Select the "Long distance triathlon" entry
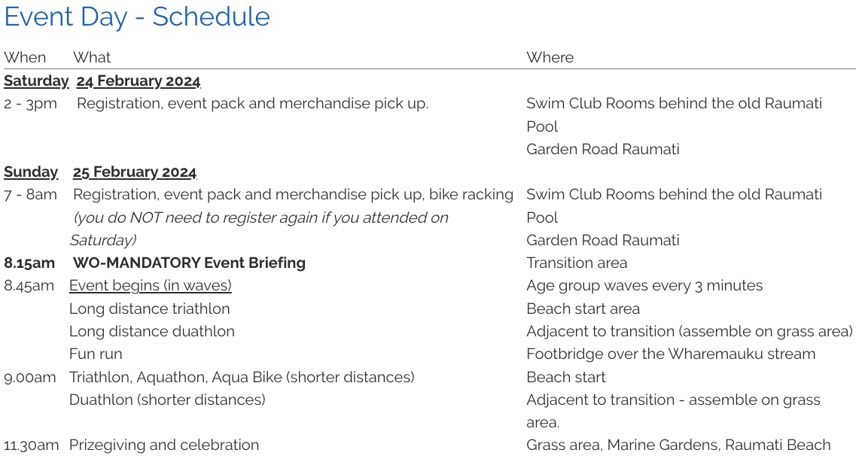This screenshot has width=868, height=462. [150, 309]
